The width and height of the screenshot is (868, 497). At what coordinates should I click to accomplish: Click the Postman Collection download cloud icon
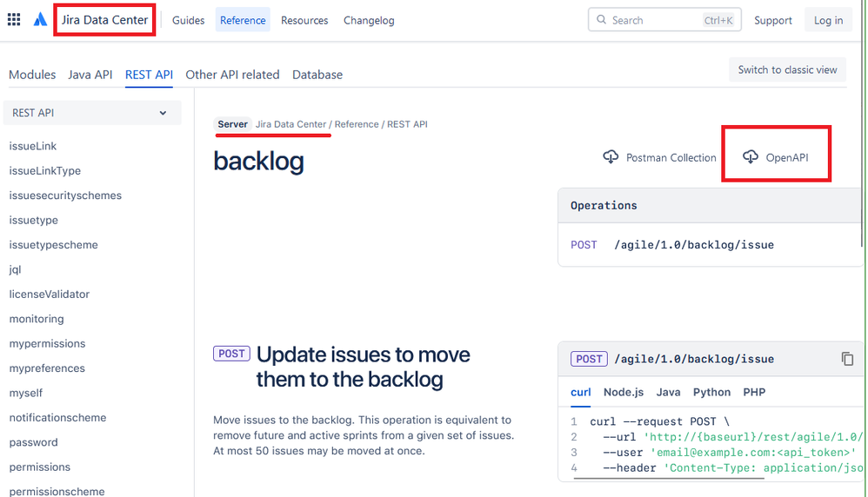pos(611,157)
